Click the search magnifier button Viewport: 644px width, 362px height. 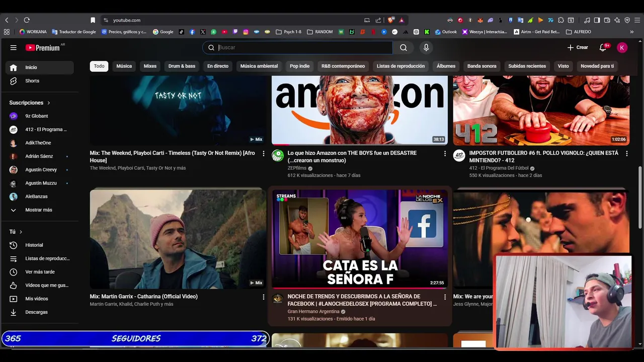(x=404, y=47)
